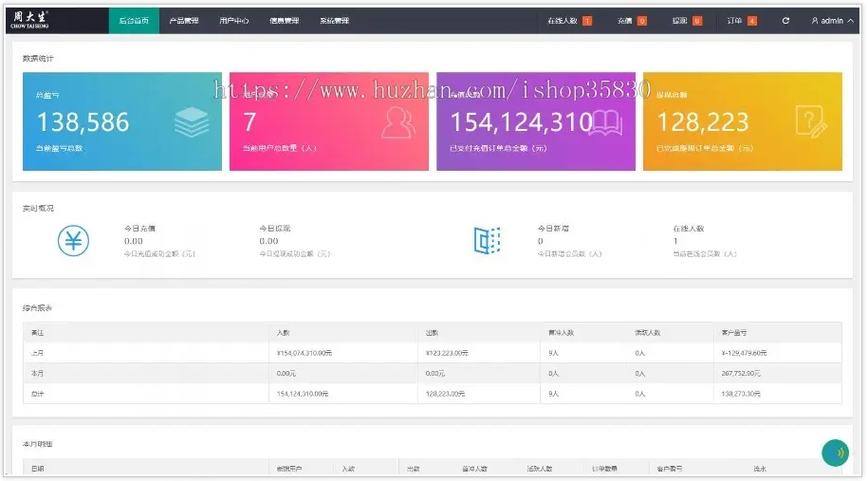The width and height of the screenshot is (868, 481).
Task: Click the user avatar icon beside admin
Action: (x=815, y=21)
